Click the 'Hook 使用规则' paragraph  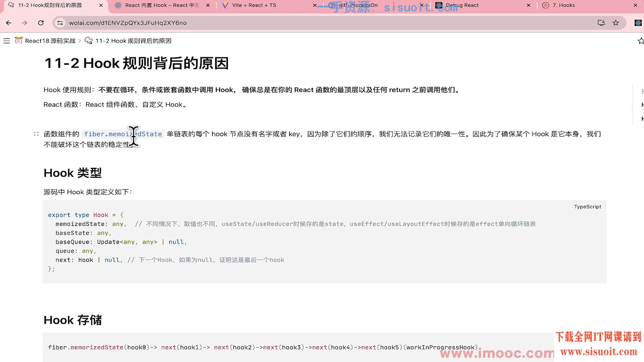click(252, 90)
